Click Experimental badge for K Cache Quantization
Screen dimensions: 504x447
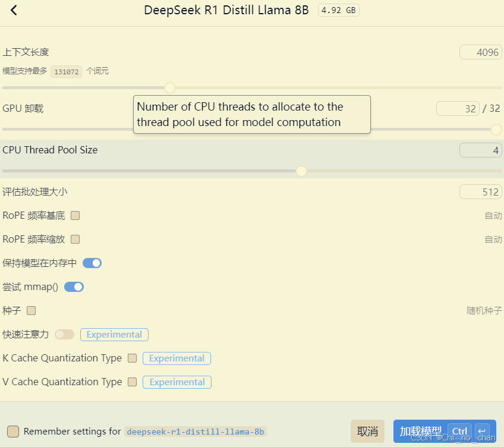click(177, 358)
